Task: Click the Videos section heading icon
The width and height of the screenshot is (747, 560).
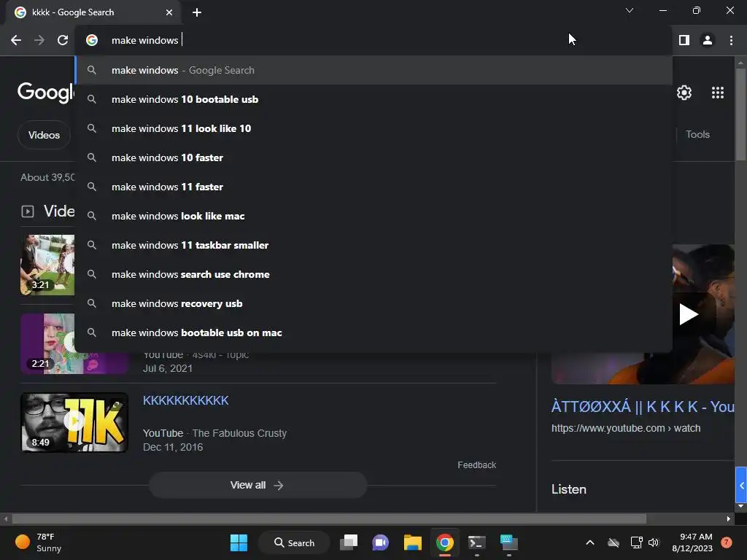Action: tap(28, 211)
